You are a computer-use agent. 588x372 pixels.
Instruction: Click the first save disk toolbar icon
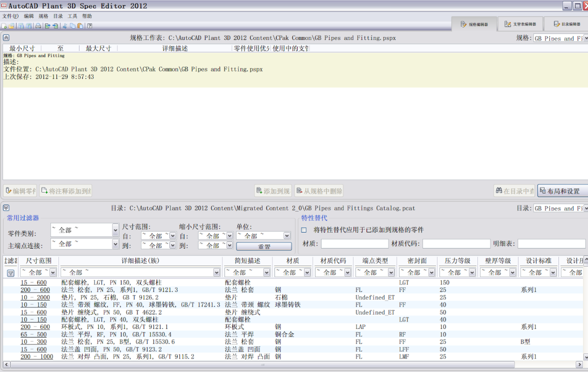[x=21, y=26]
